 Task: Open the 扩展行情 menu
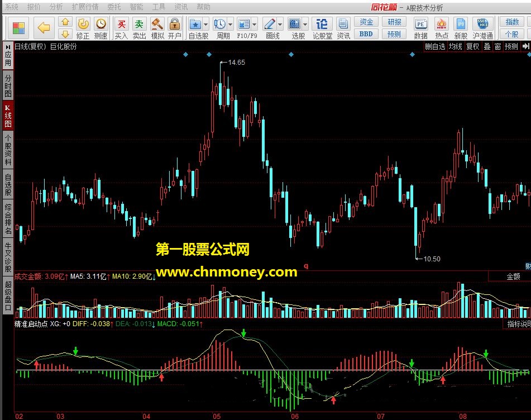(x=85, y=7)
